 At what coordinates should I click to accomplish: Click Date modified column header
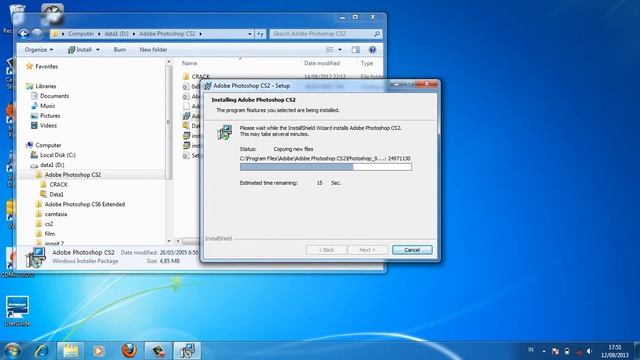(x=322, y=63)
